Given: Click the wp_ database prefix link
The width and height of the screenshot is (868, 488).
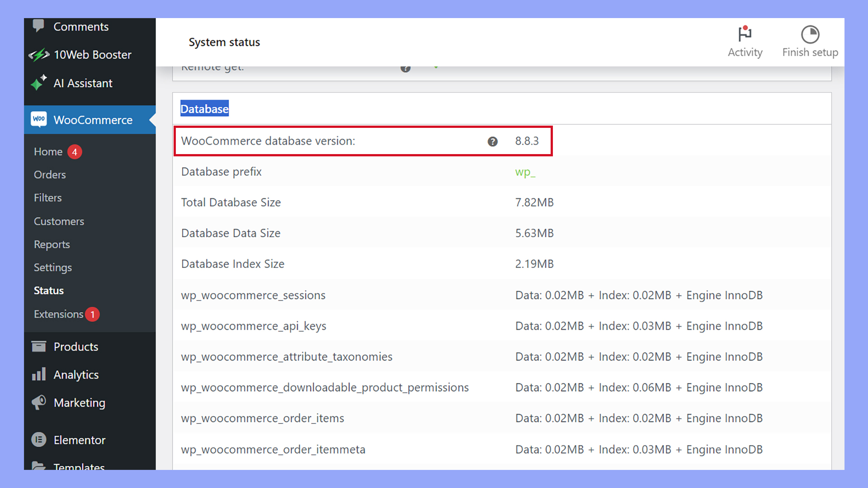Looking at the screenshot, I should 525,172.
